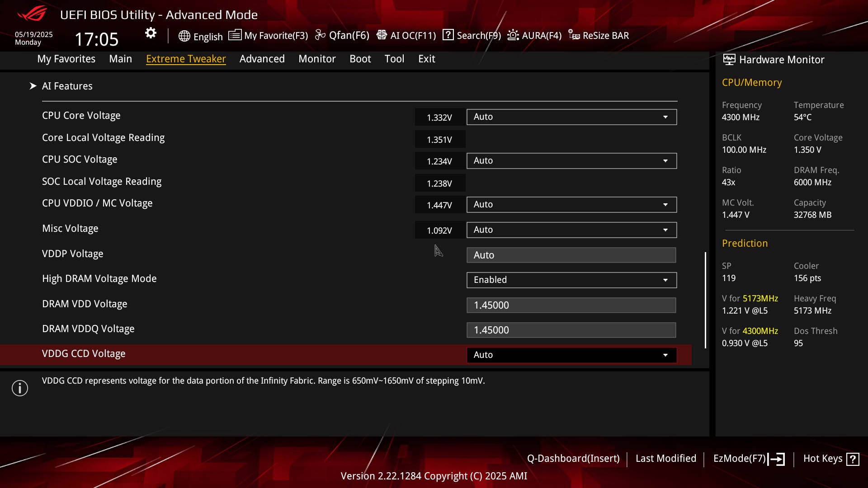The height and width of the screenshot is (488, 868).
Task: Click the Search question mark icon
Action: (448, 35)
